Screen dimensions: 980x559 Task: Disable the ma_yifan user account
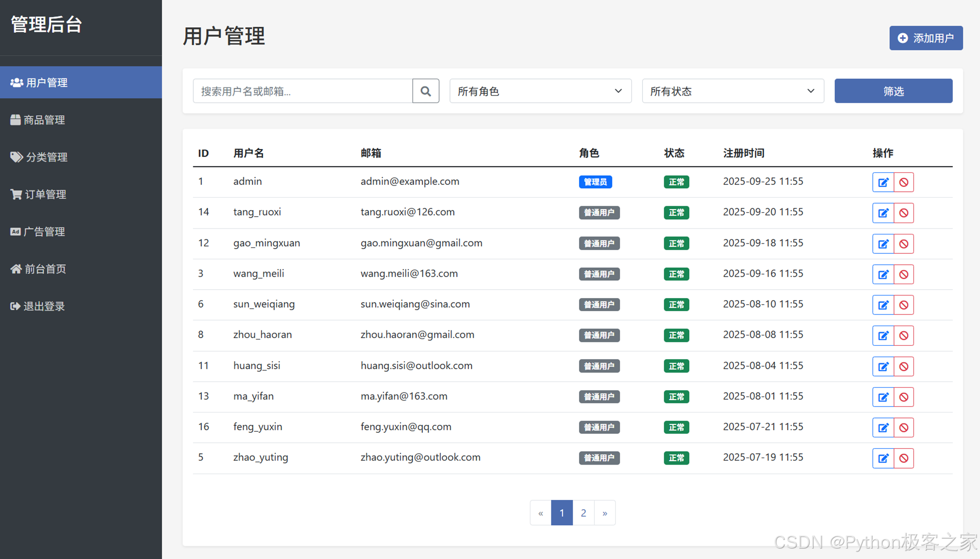coord(904,397)
